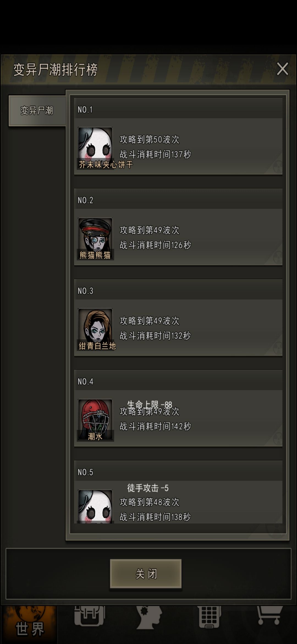Select the NO.1 ranking header
This screenshot has width=297, height=644.
click(178, 110)
